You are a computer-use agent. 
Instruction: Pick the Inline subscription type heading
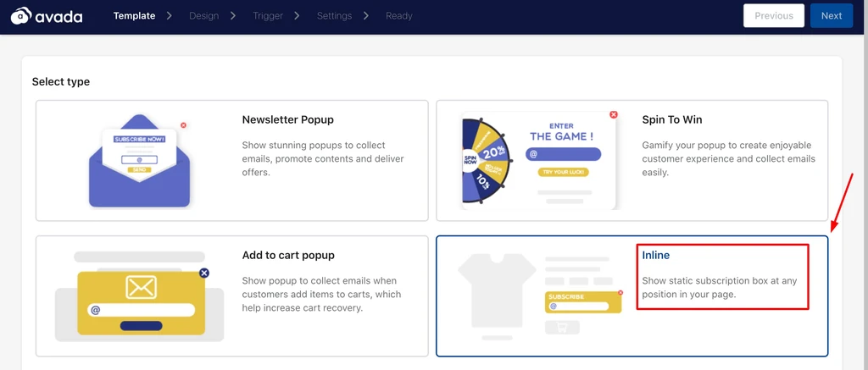pyautogui.click(x=656, y=255)
